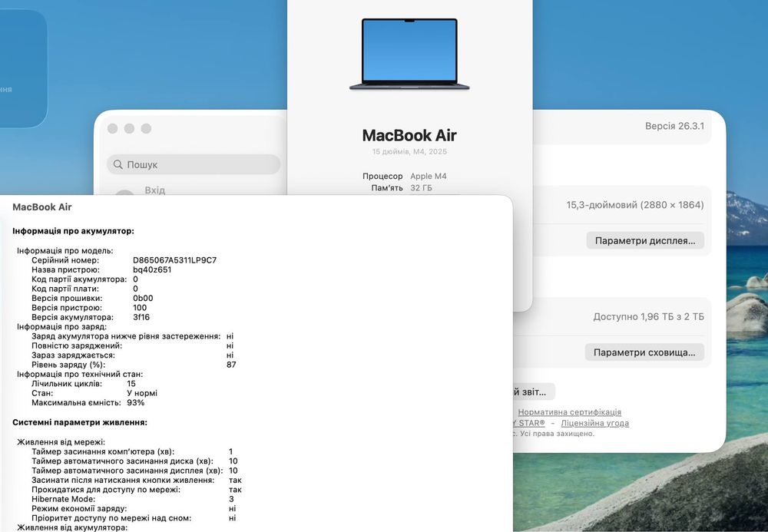The width and height of the screenshot is (768, 532).
Task: Open the Нормативна сертифікація link
Action: pos(569,412)
